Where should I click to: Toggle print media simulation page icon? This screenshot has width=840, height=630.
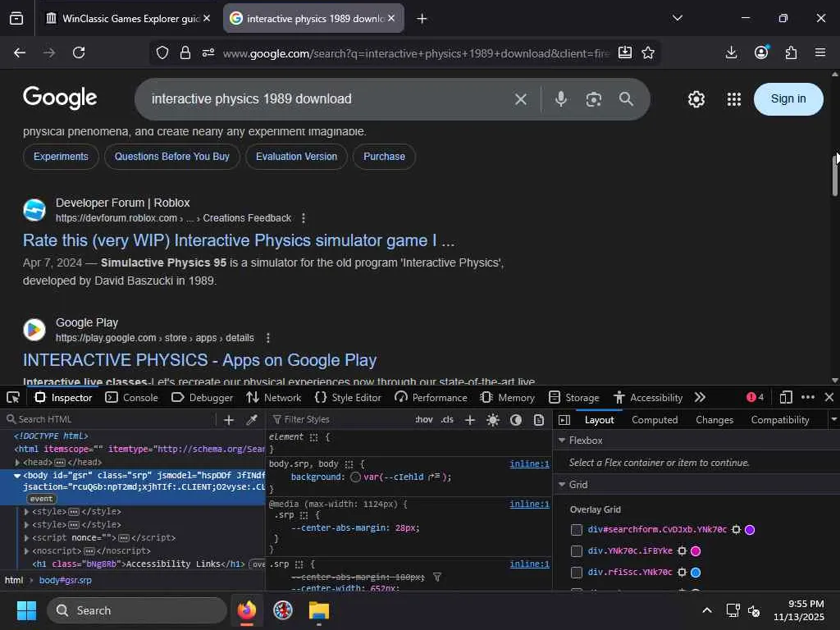pyautogui.click(x=539, y=420)
